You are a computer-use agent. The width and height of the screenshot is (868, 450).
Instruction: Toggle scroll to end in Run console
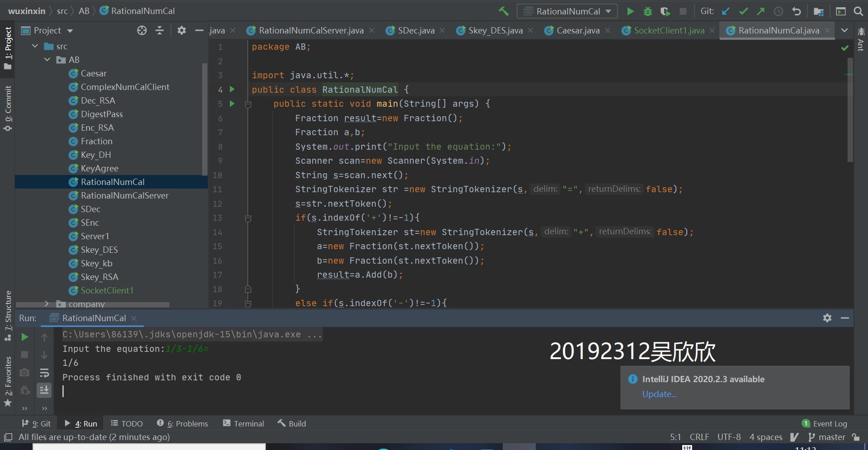44,390
